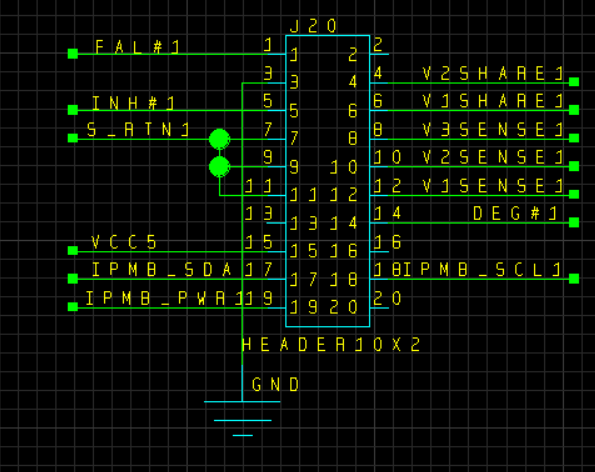Click the GND net label text
595x472 pixels.
pos(275,385)
